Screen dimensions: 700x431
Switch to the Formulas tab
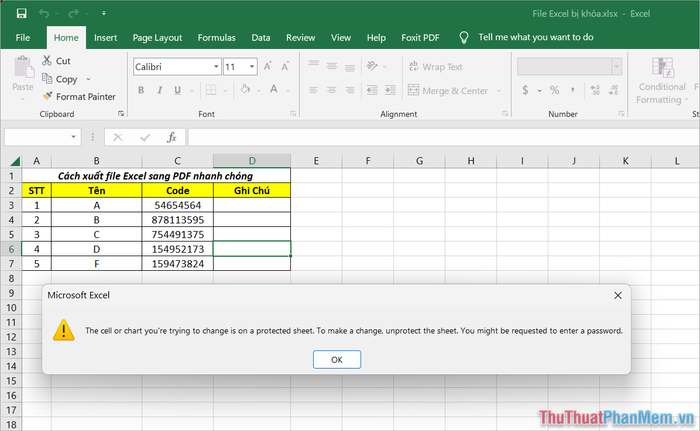(217, 38)
